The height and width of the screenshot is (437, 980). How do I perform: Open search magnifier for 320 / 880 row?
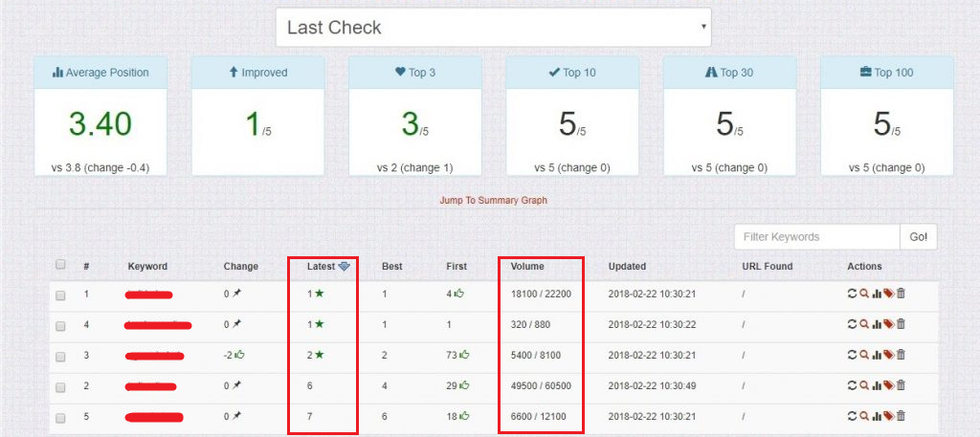click(864, 324)
